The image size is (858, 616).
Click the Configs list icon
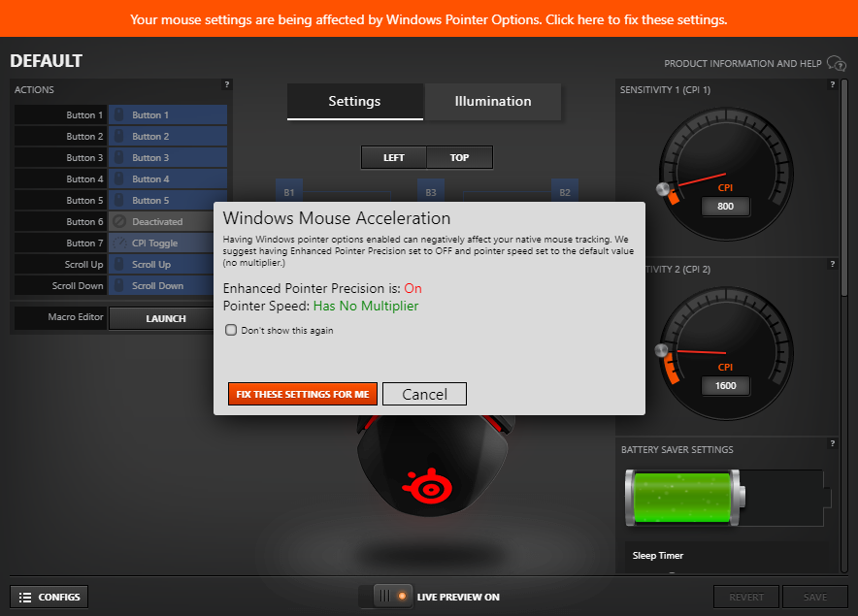point(25,598)
